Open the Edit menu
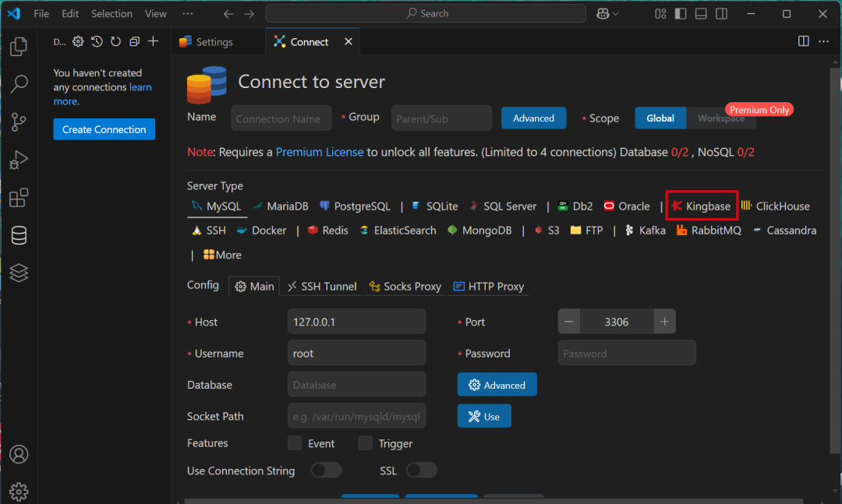This screenshot has width=842, height=504. 70,13
